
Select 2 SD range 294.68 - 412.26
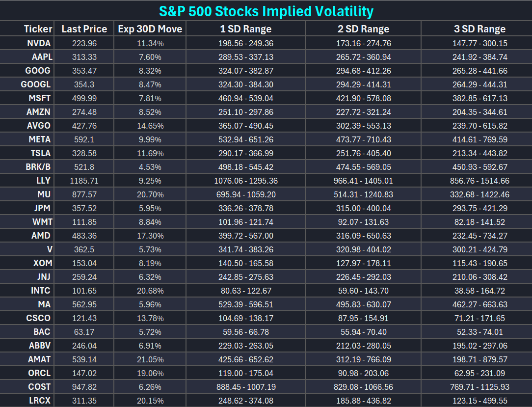[363, 71]
